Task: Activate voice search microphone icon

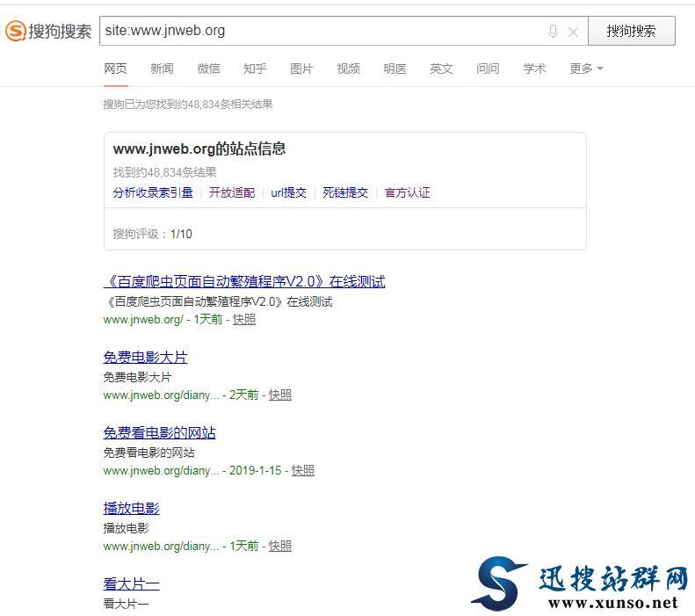Action: pos(553,32)
